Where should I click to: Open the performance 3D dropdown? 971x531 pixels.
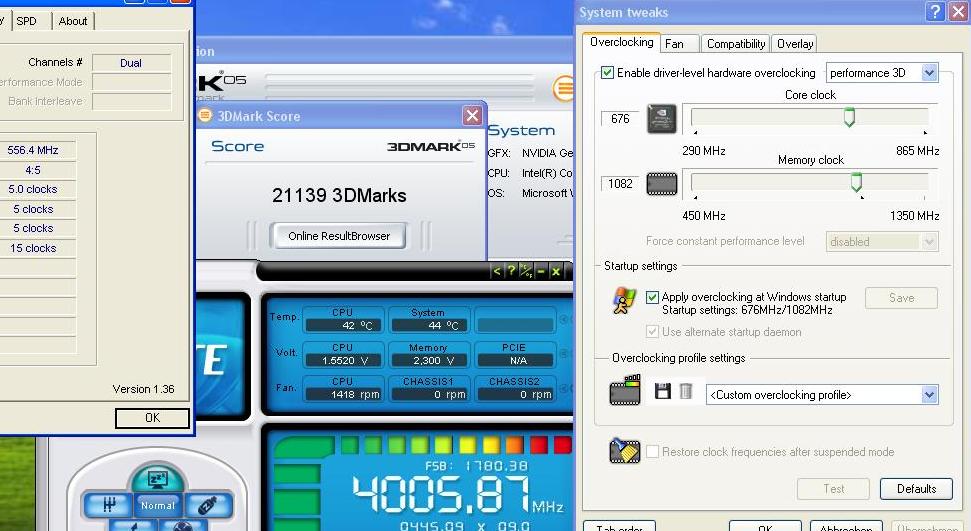[882, 72]
